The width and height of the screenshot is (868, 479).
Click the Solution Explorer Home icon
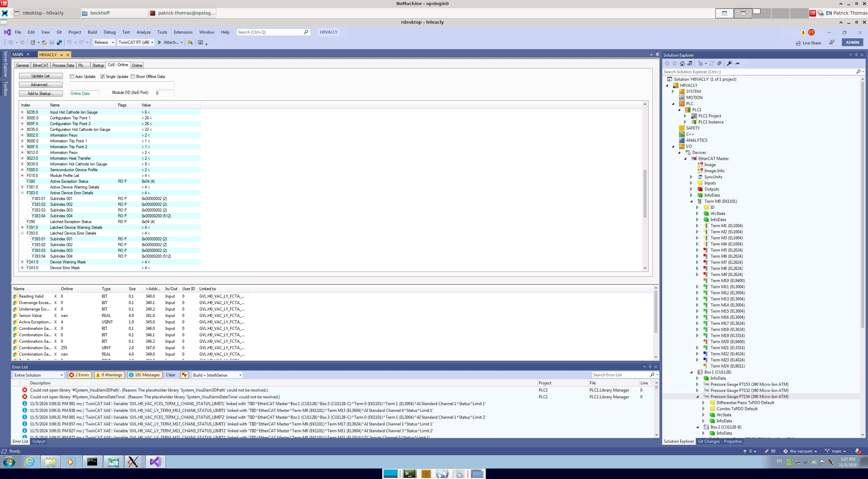point(682,63)
